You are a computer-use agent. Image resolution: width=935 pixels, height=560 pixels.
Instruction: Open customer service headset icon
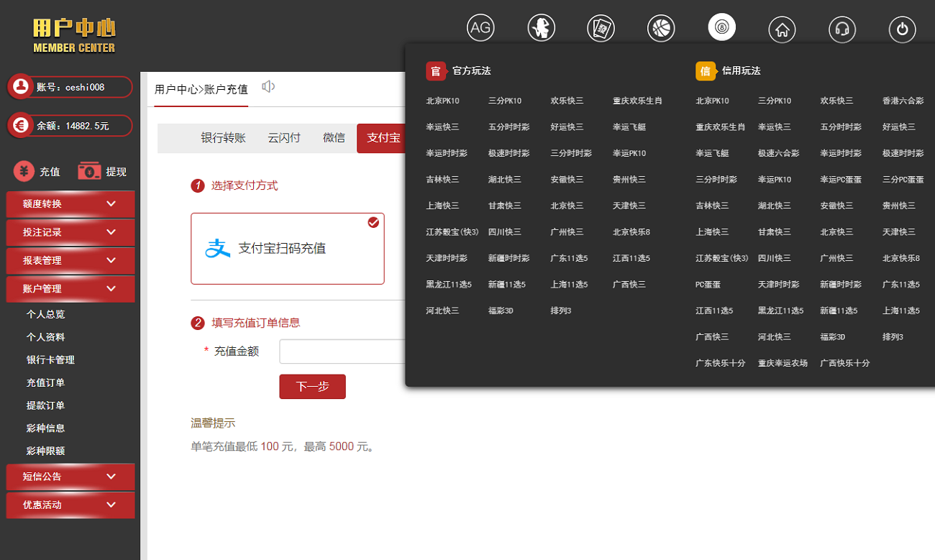(x=842, y=29)
